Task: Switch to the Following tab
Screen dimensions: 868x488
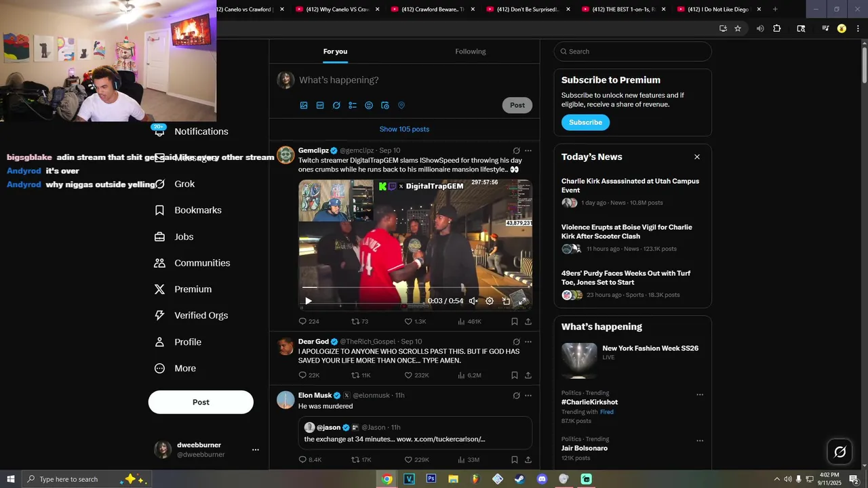Action: click(471, 52)
